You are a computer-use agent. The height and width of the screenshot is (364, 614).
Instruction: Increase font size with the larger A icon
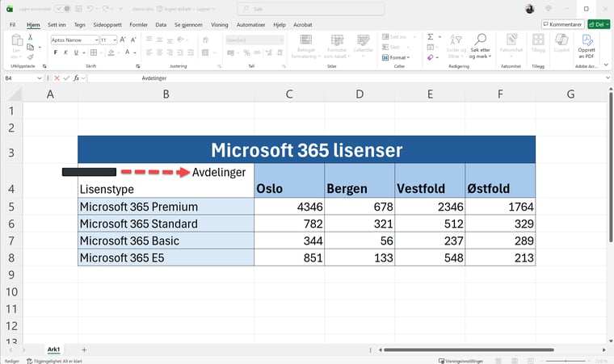click(123, 40)
